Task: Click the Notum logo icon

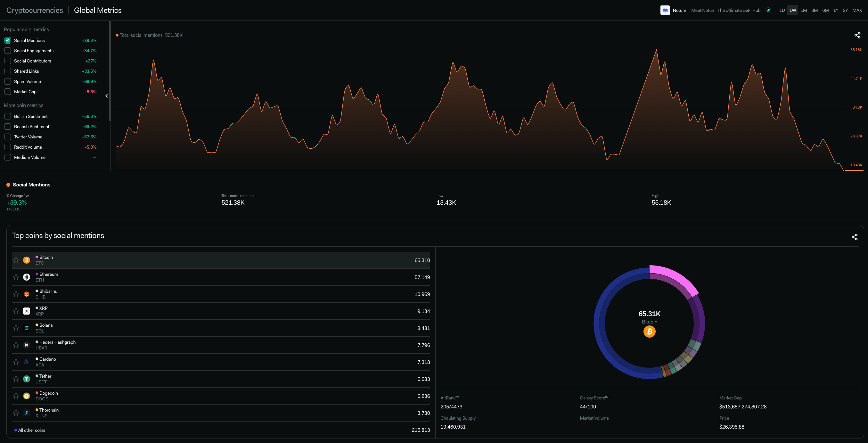Action: pos(665,10)
